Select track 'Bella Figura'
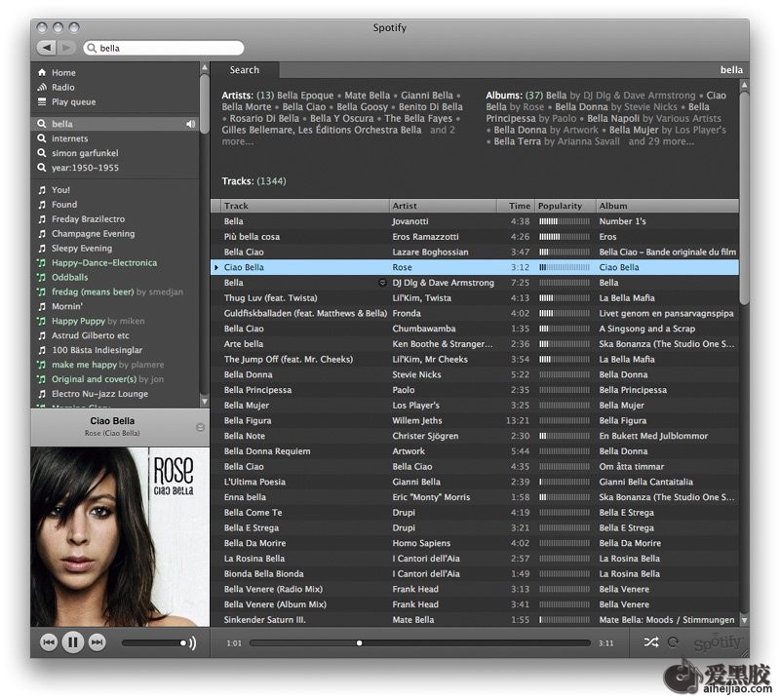This screenshot has height=700, width=780. click(248, 420)
